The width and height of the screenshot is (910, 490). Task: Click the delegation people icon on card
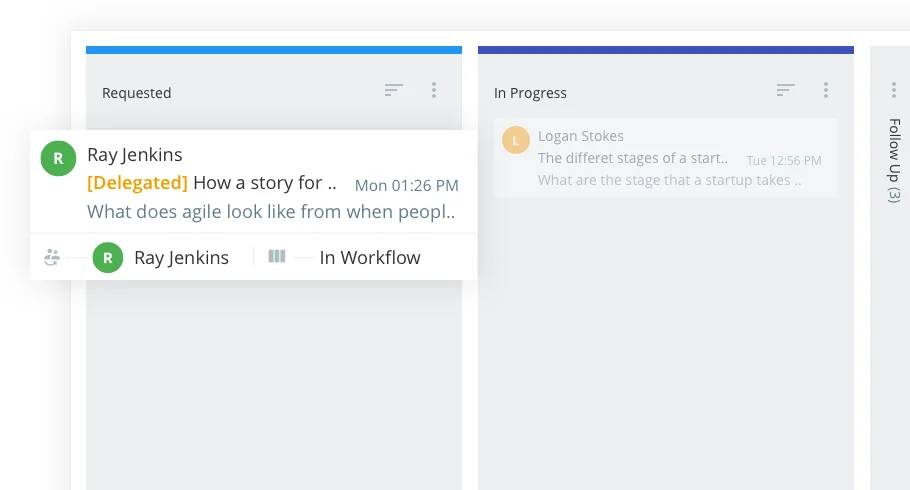pyautogui.click(x=53, y=258)
